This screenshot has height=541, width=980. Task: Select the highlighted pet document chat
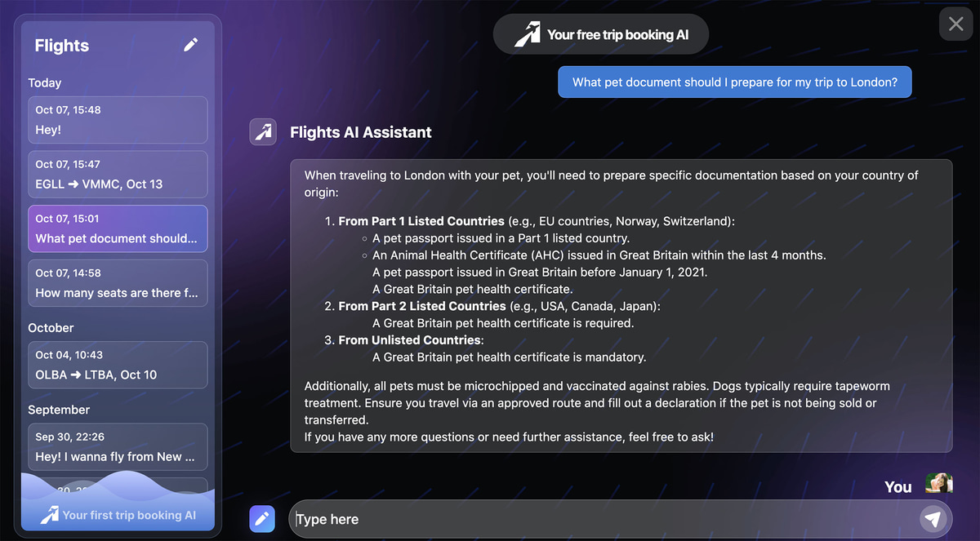(118, 228)
